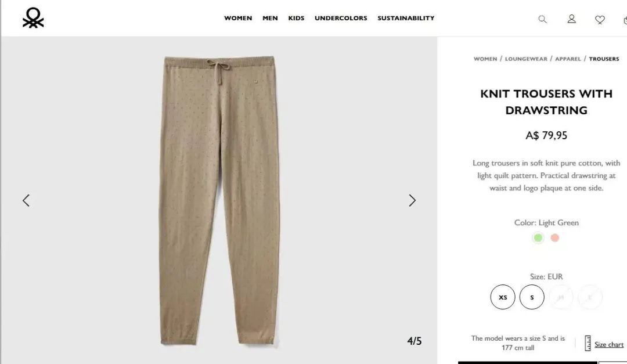
Task: Select the unavailable size L circle
Action: (590, 297)
